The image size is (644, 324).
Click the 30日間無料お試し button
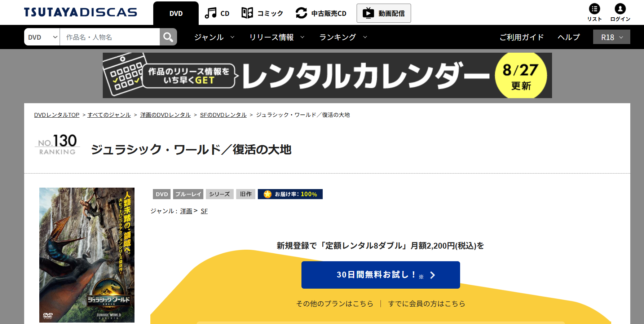(x=381, y=275)
